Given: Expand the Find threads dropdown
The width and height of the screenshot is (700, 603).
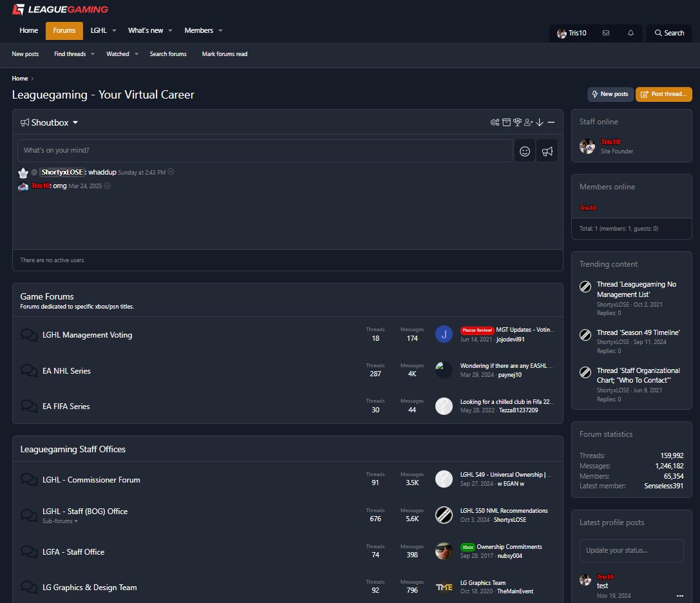Looking at the screenshot, I should coord(93,54).
